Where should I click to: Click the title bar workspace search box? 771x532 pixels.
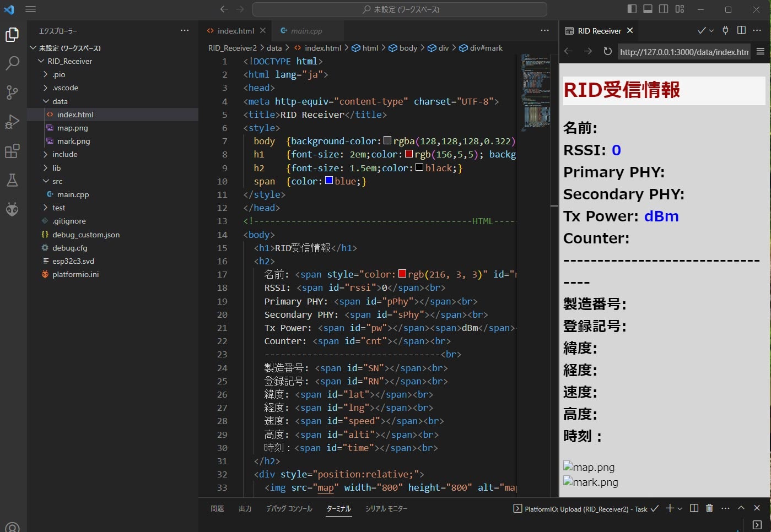(400, 9)
